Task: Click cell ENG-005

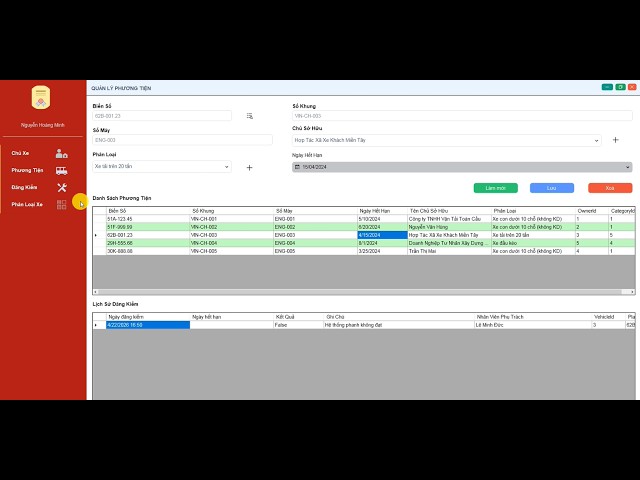Action: click(315, 251)
